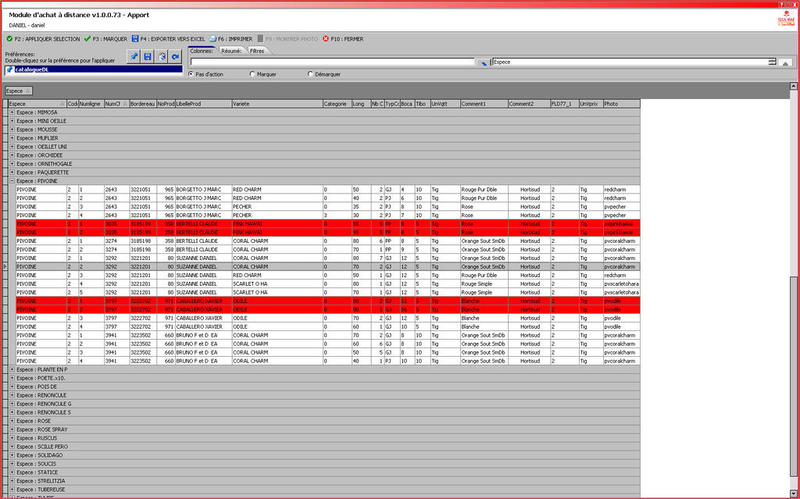This screenshot has width=800, height=499.
Task: Select the 'Marquer' radio button
Action: click(252, 74)
